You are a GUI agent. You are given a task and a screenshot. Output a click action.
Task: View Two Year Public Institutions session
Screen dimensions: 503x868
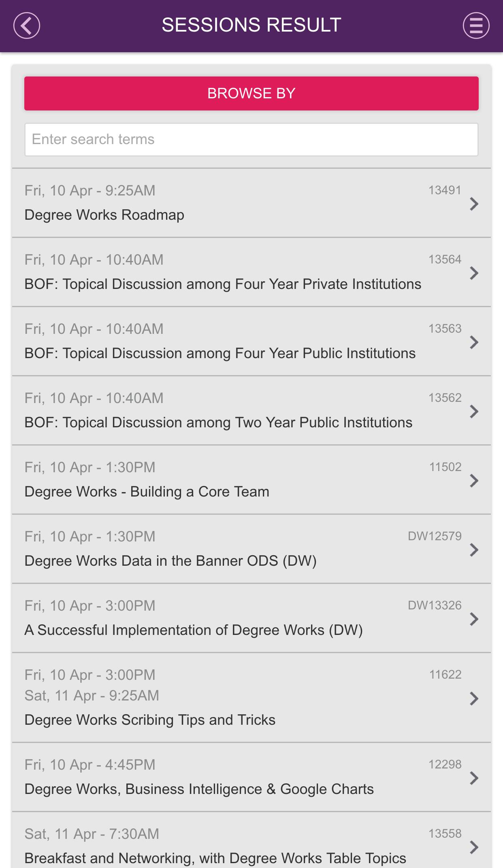tap(218, 422)
